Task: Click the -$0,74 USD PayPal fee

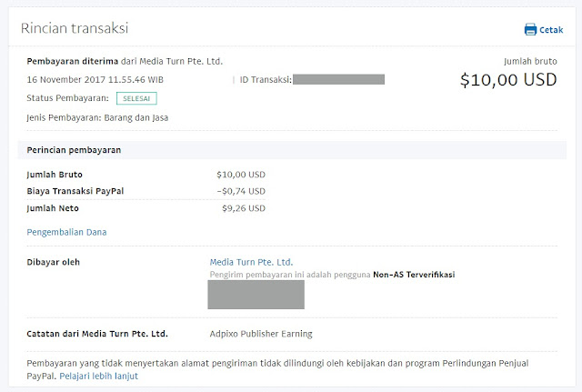Action: [x=241, y=191]
